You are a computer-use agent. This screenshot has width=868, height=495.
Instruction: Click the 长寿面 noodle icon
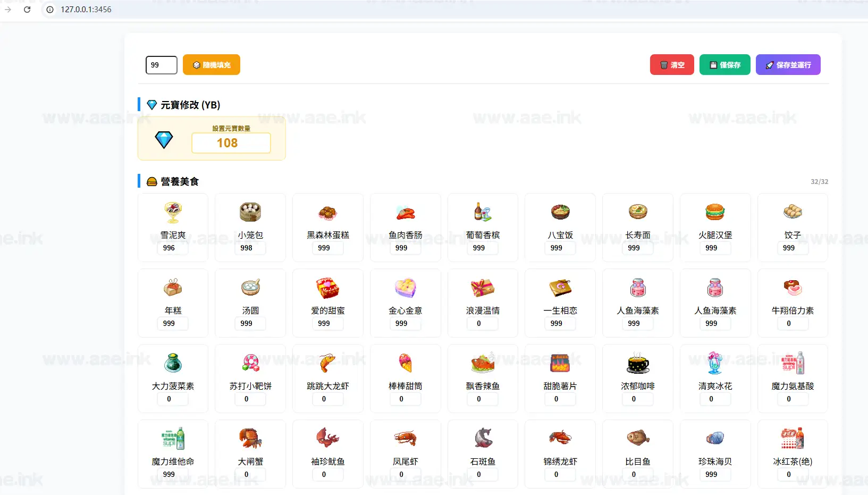click(x=638, y=212)
